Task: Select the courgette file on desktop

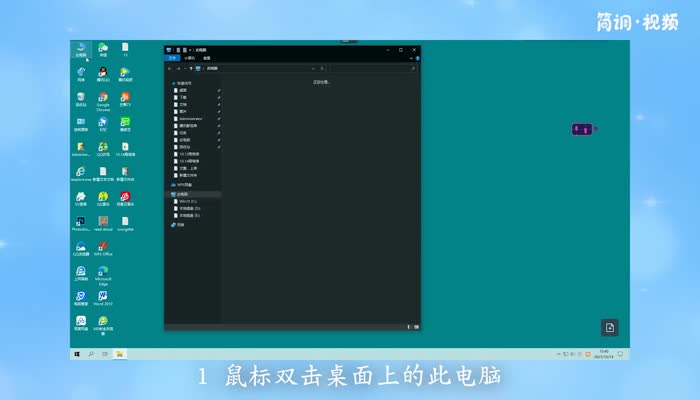Action: [125, 224]
